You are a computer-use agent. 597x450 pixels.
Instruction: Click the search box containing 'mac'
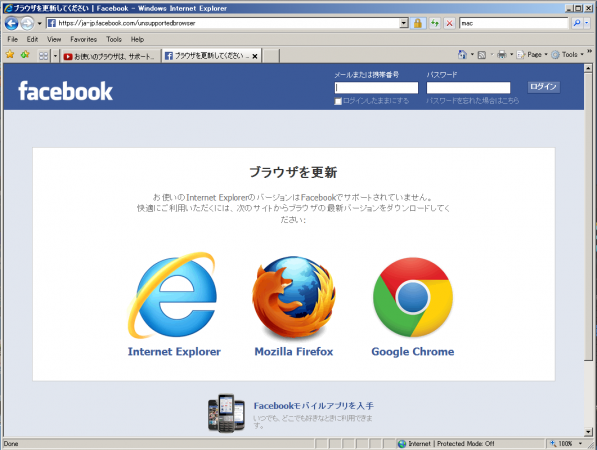(513, 23)
